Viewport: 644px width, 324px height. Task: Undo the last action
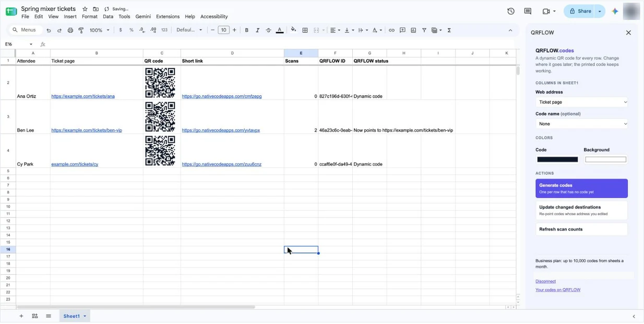pos(49,30)
